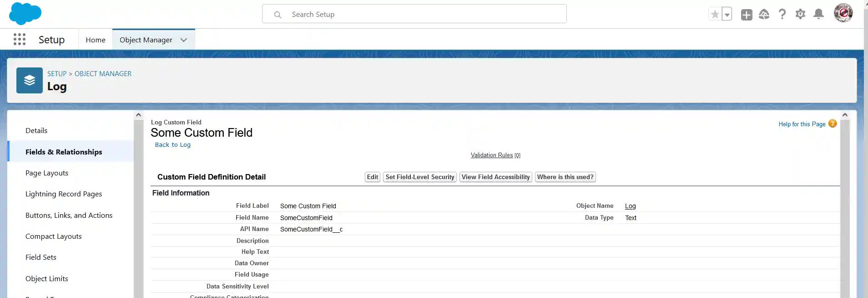
Task: Click the favorites star icon
Action: (715, 15)
